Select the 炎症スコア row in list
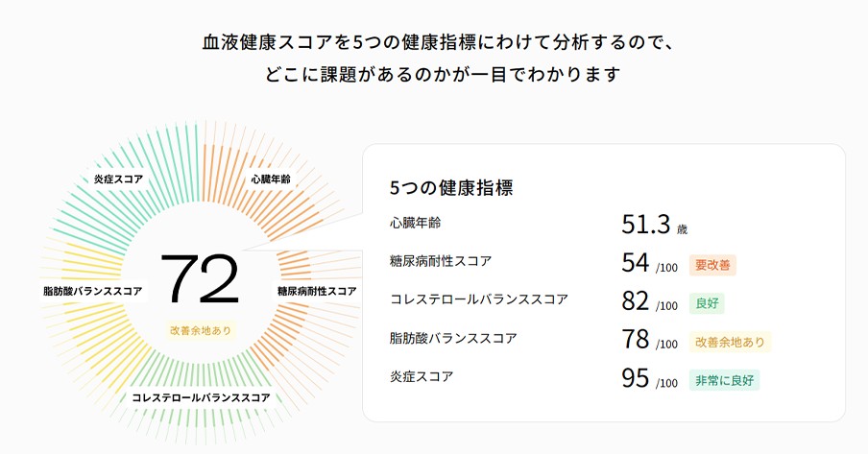Viewport: 868px width, 454px height. [x=422, y=376]
